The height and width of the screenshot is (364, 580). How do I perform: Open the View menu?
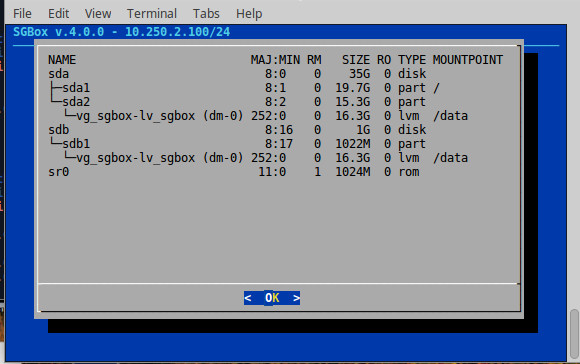(98, 14)
